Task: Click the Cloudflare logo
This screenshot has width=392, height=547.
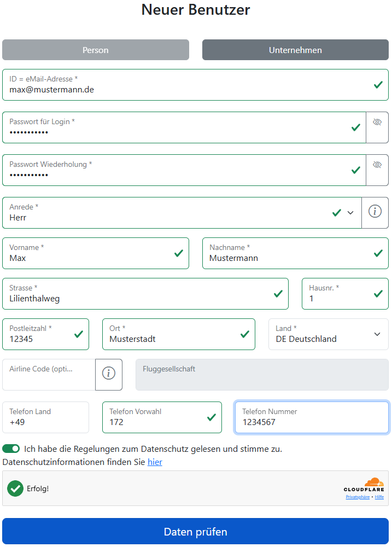Action: [364, 485]
